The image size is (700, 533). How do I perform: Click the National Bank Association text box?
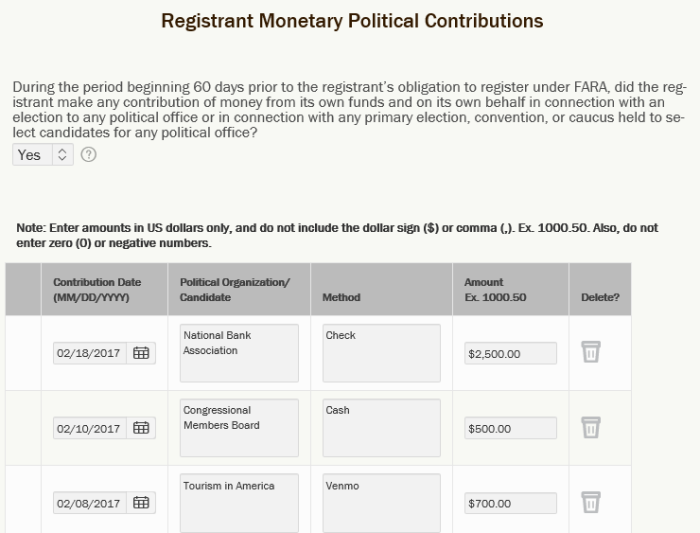point(239,353)
